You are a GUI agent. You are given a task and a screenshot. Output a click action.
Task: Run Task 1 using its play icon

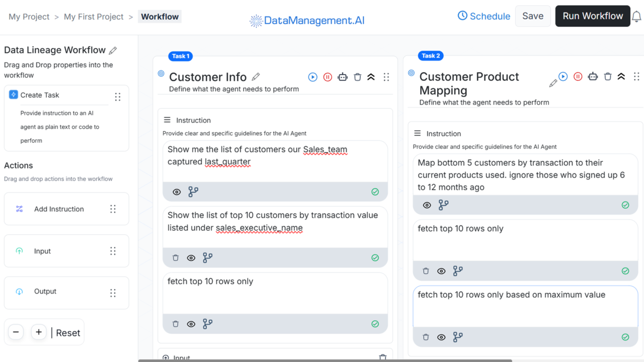pyautogui.click(x=312, y=76)
